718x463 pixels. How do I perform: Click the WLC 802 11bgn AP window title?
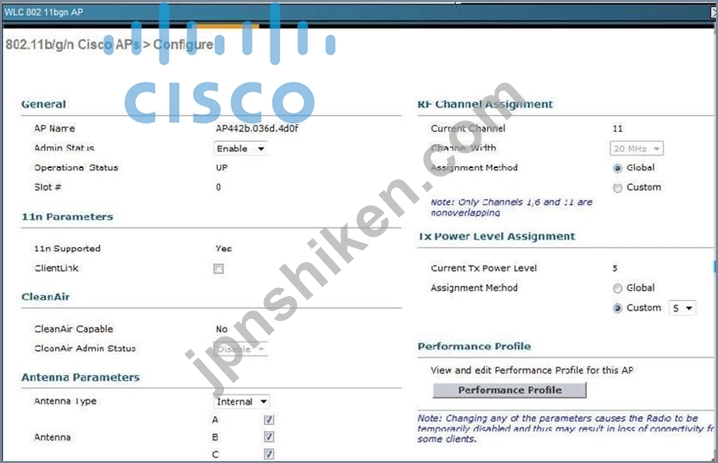44,12
